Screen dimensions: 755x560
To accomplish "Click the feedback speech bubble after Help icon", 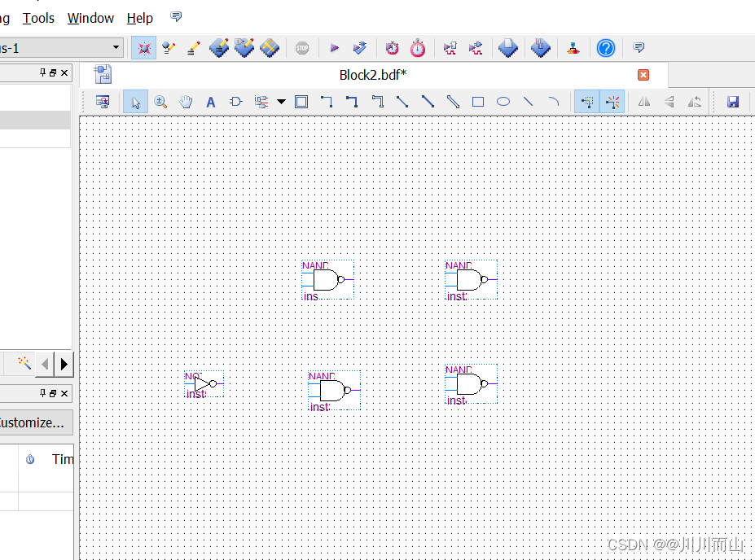I will (639, 47).
